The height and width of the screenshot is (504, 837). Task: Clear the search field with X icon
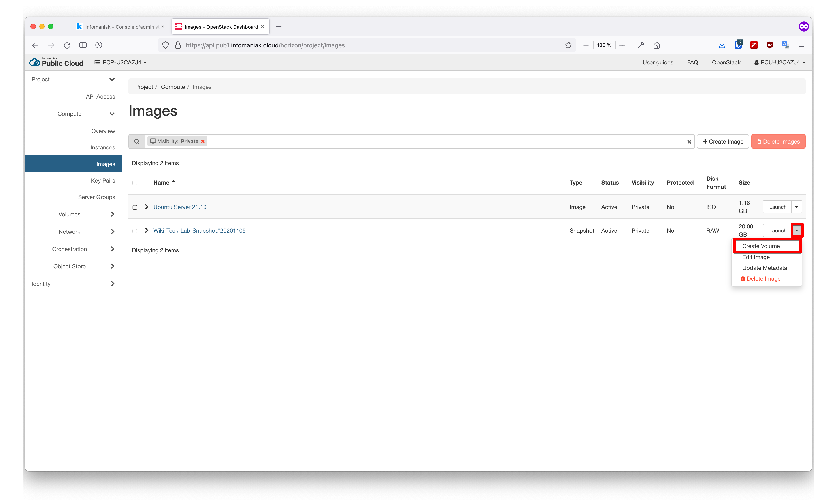[x=689, y=142]
